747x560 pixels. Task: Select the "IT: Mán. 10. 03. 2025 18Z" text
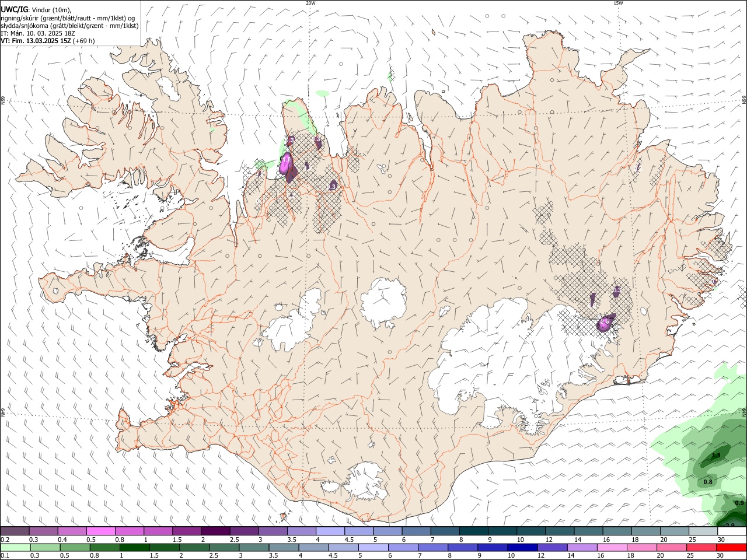click(x=37, y=33)
